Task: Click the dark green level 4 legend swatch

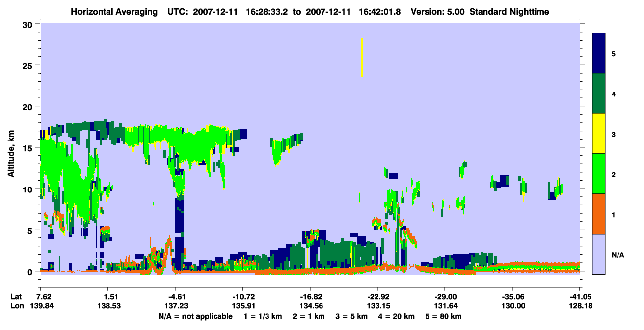Action: 599,94
